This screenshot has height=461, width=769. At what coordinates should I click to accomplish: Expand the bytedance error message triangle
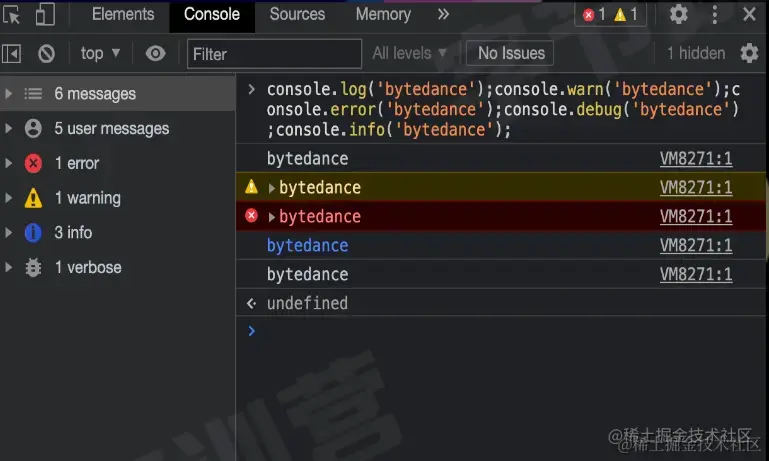tap(271, 217)
